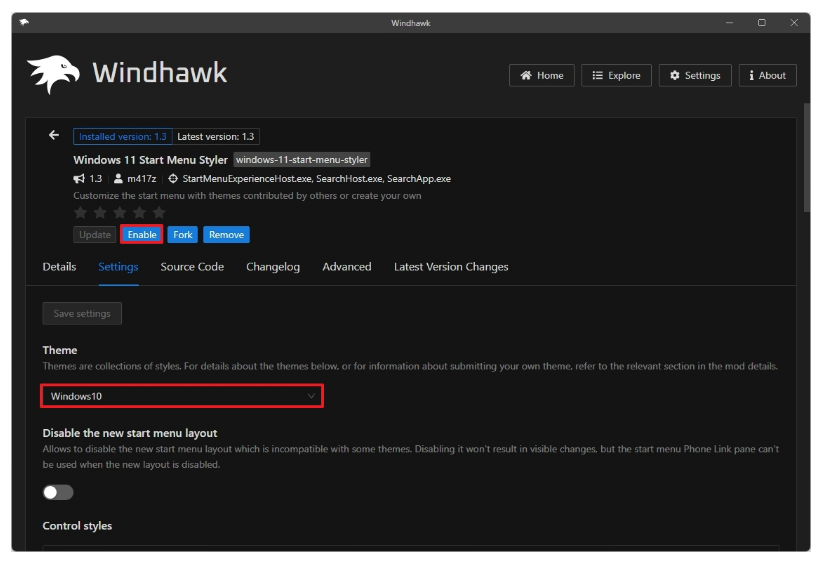Click the Enable mod button
The image size is (822, 562).
tap(141, 235)
